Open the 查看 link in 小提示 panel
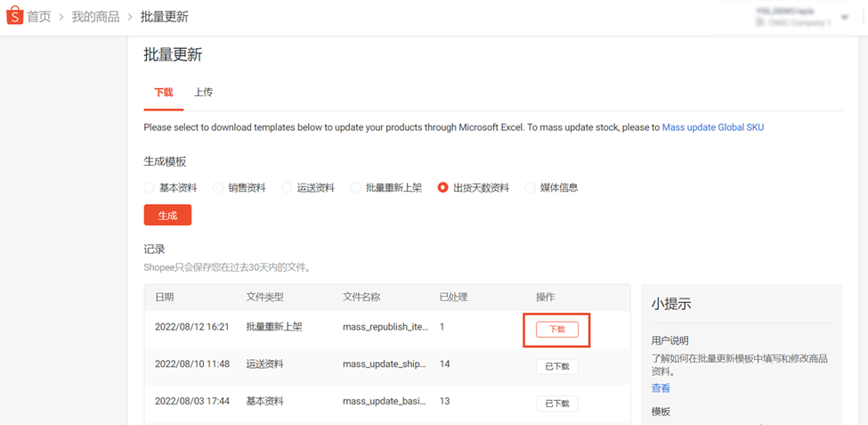The image size is (868, 425). click(x=661, y=388)
